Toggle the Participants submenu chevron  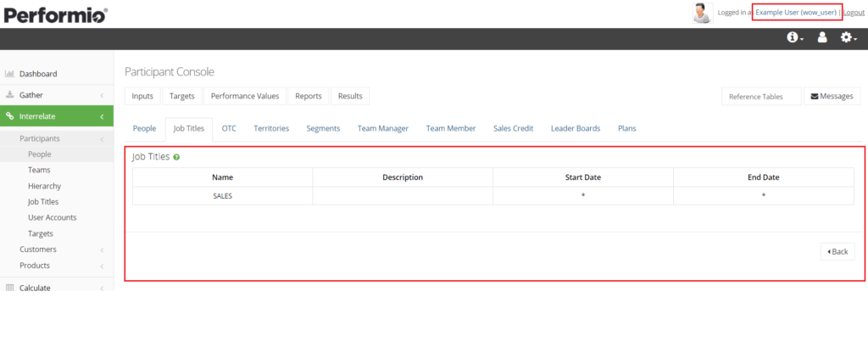pyautogui.click(x=102, y=138)
